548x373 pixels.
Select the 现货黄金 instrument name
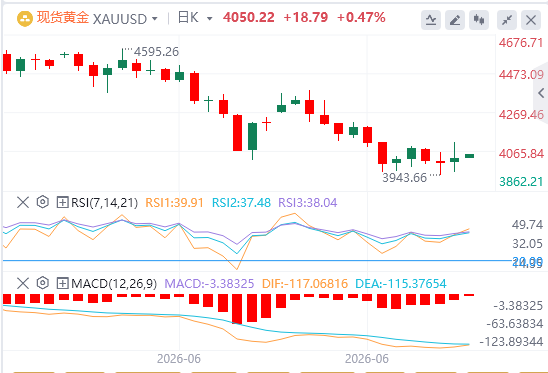63,17
